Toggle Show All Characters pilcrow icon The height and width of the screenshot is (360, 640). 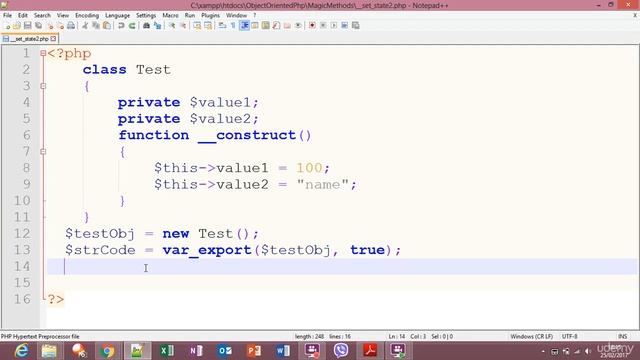click(233, 26)
